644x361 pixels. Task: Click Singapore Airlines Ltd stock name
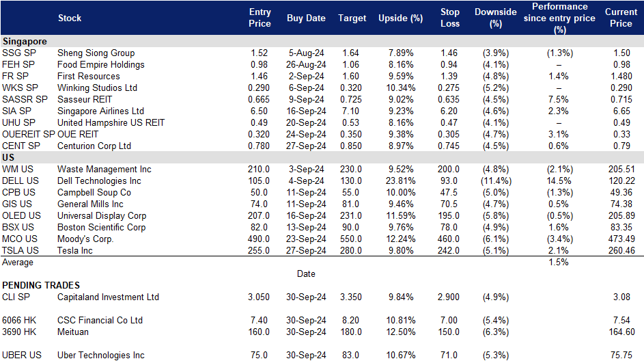[100, 111]
